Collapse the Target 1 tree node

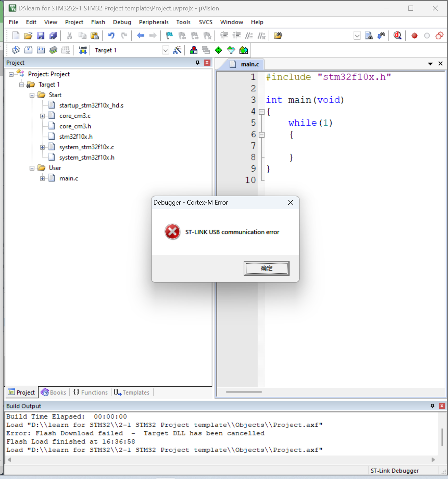tap(22, 85)
